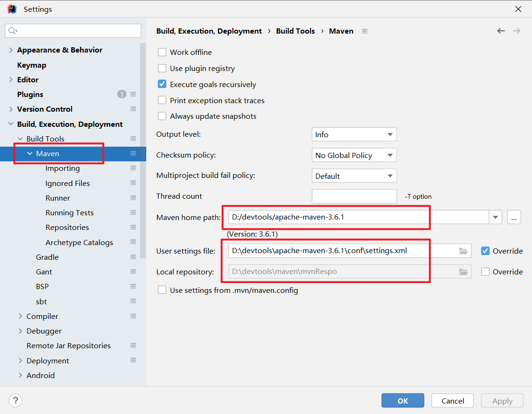532x414 pixels.
Task: Expand the Debugger node
Action: tap(20, 331)
